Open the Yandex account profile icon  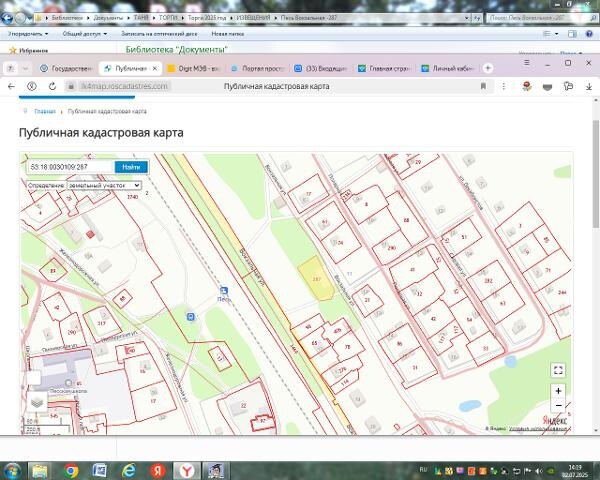[32, 87]
